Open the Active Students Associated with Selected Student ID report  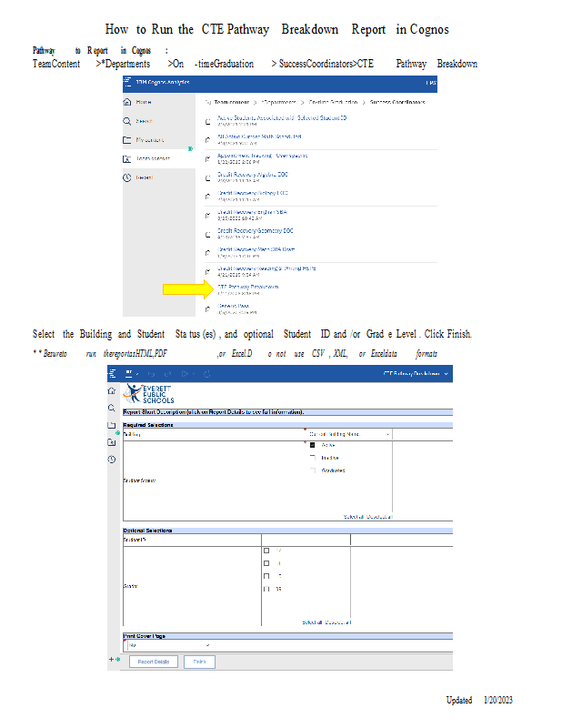click(282, 118)
